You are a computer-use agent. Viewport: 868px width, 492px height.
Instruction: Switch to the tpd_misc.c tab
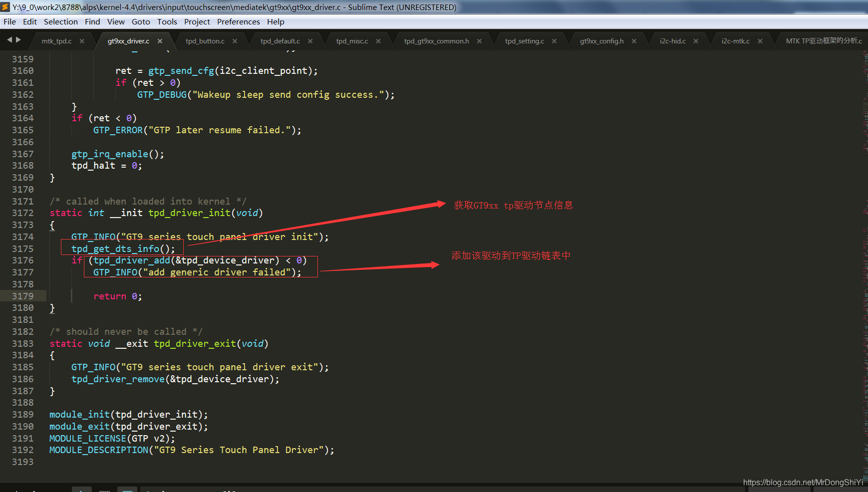[x=352, y=41]
